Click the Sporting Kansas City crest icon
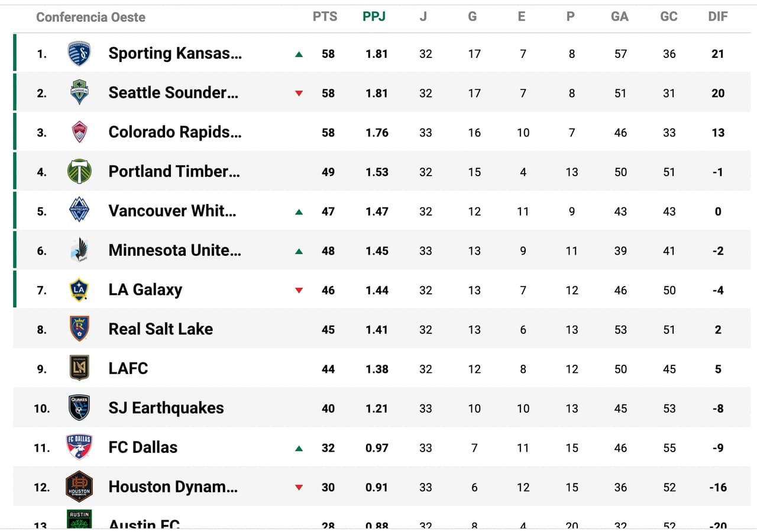Image resolution: width=757 pixels, height=532 pixels. [x=79, y=54]
